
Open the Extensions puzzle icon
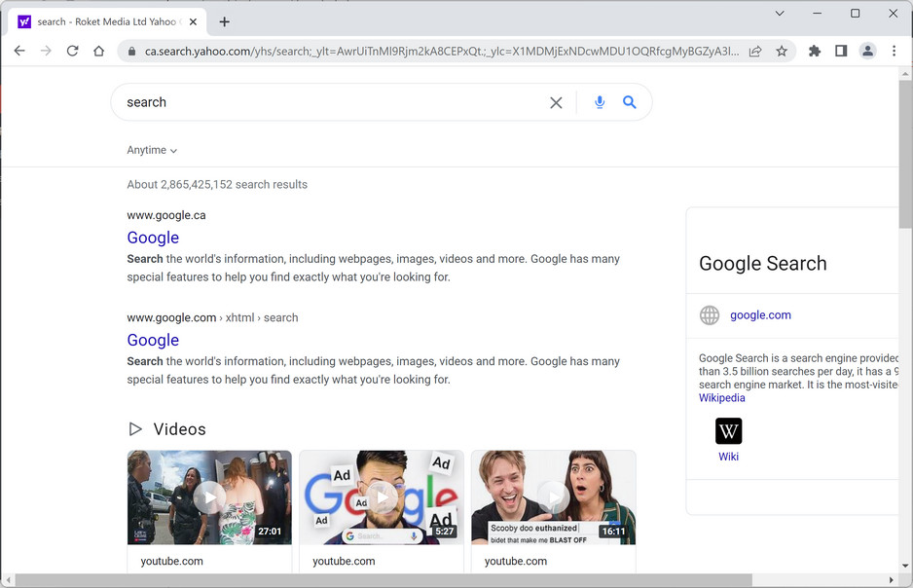tap(815, 52)
